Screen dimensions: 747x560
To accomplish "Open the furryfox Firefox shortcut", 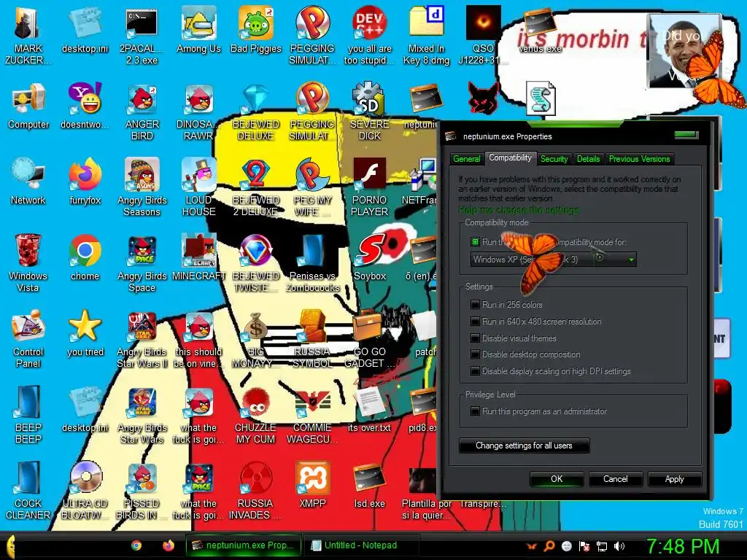I will tap(85, 182).
